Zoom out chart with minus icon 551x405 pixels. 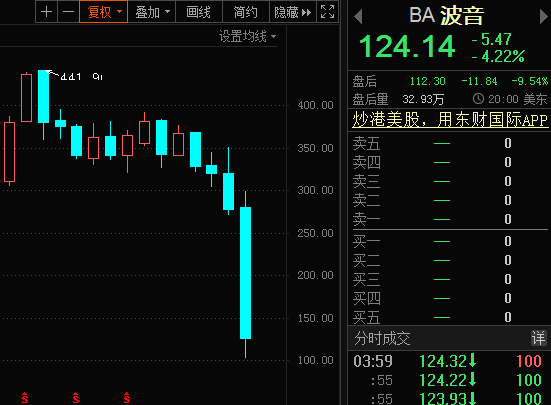click(68, 12)
